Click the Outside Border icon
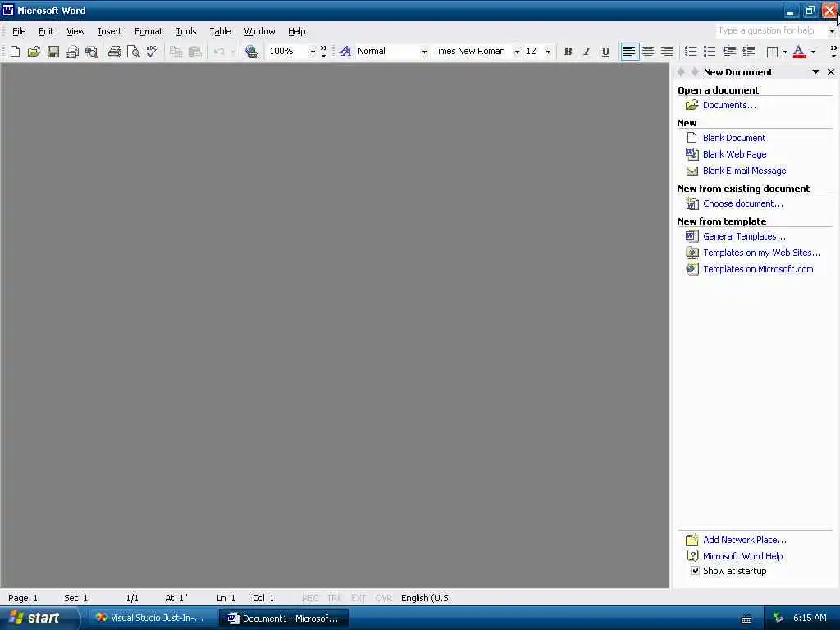 (773, 52)
